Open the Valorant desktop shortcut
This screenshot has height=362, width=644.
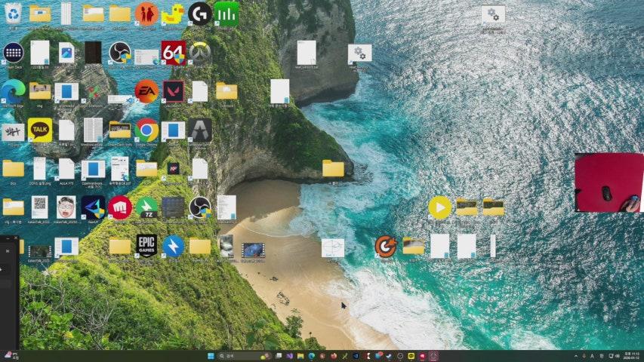(x=173, y=91)
